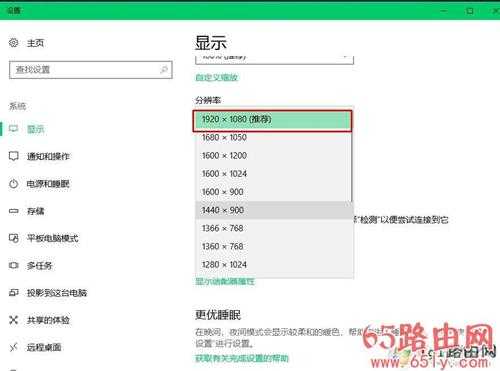Screen dimensions: 500x371
Task: Select 显示 in the sidebar
Action: pos(35,129)
